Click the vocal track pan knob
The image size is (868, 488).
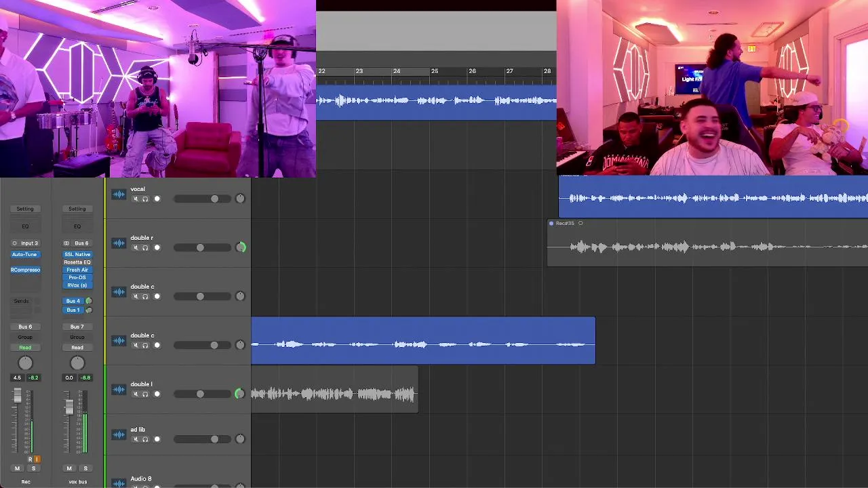[240, 199]
